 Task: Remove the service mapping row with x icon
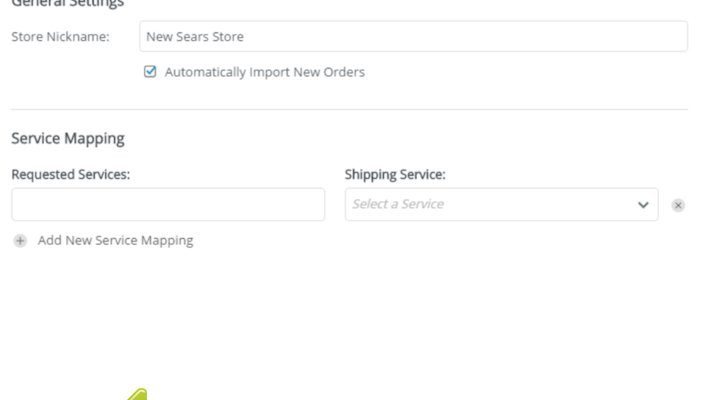pyautogui.click(x=678, y=205)
